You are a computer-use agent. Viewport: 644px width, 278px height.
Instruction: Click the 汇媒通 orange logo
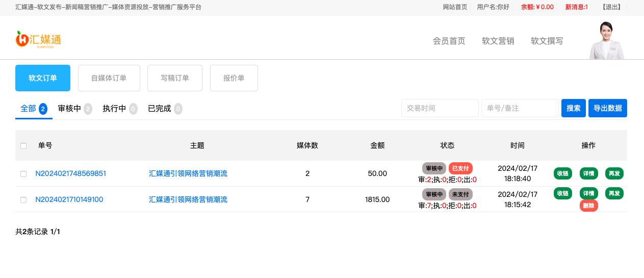click(x=38, y=39)
